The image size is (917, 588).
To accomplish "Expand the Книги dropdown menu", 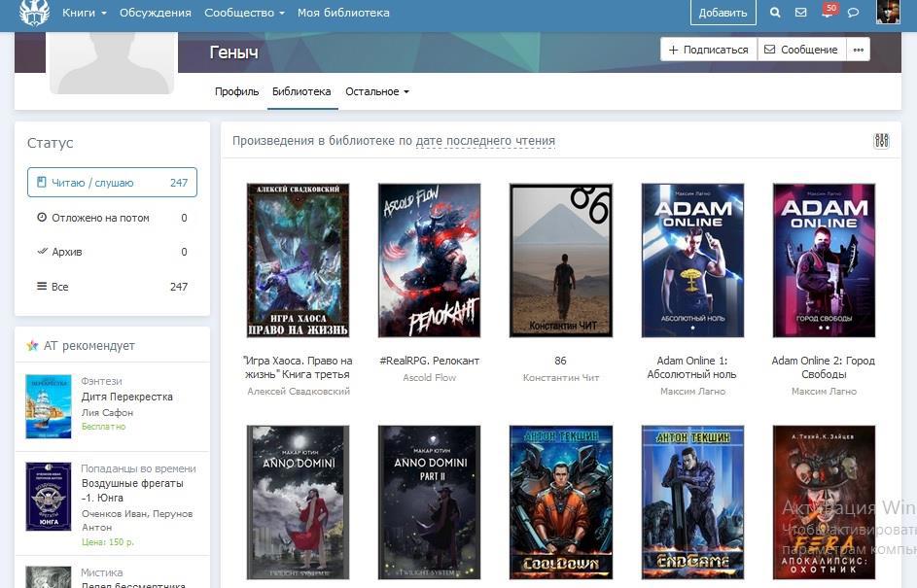I will (x=84, y=13).
